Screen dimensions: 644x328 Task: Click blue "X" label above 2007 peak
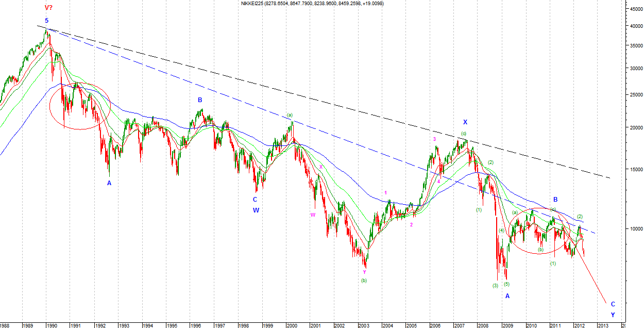pyautogui.click(x=465, y=122)
